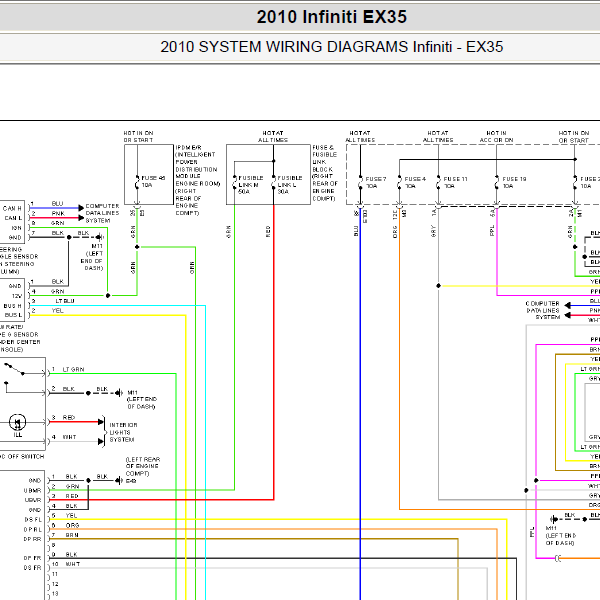Click the "UBVR" terminal label

pos(33,500)
